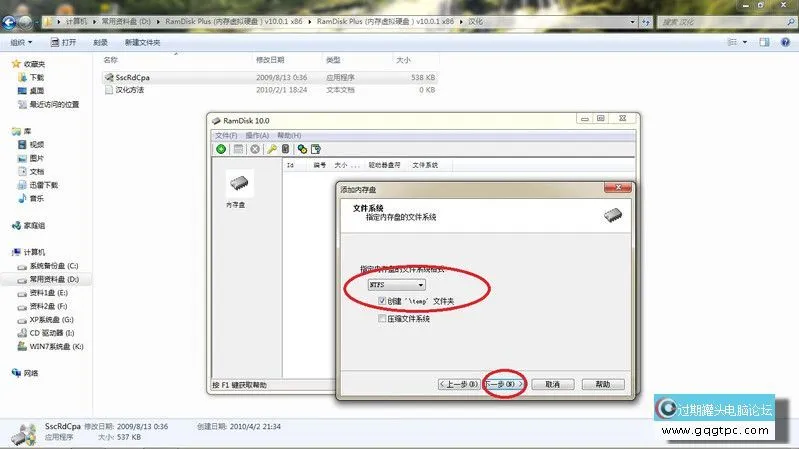Click Explorer back arrow button
Viewport: 799px width, 449px height.
[9, 22]
